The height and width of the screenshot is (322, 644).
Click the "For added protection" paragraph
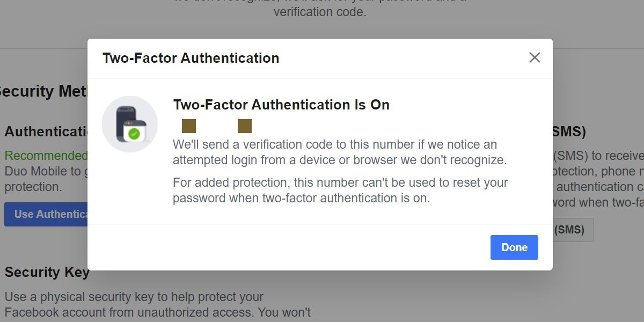click(x=339, y=191)
